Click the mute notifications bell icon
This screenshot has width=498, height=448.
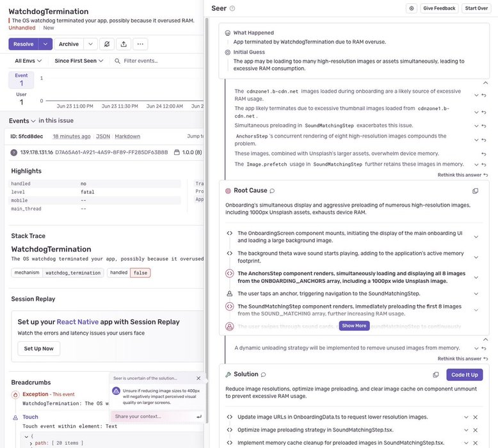coord(107,44)
